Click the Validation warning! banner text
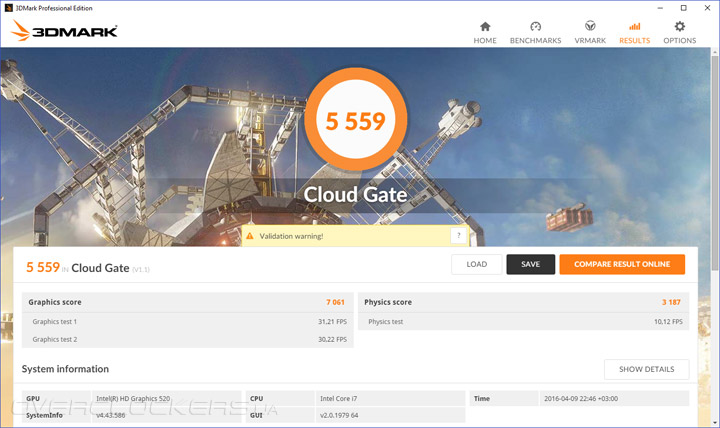720x428 pixels. click(x=291, y=236)
